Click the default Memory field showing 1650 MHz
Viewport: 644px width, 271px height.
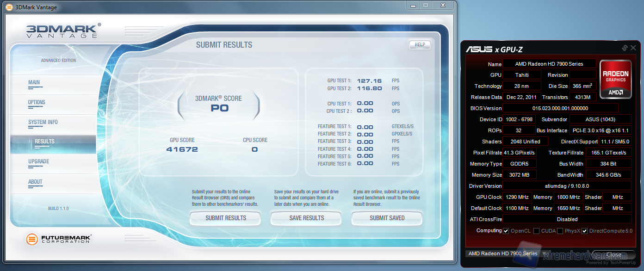click(568, 208)
